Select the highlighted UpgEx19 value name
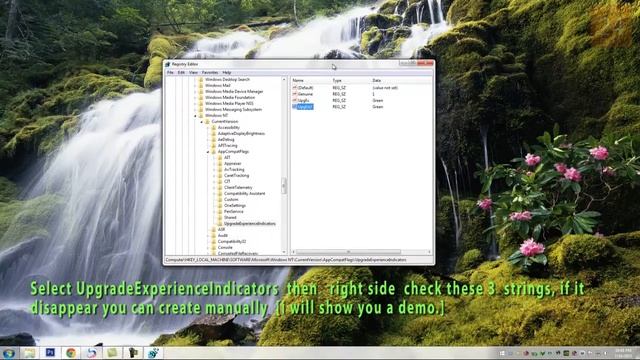Image resolution: width=640 pixels, height=360 pixels. 305,107
